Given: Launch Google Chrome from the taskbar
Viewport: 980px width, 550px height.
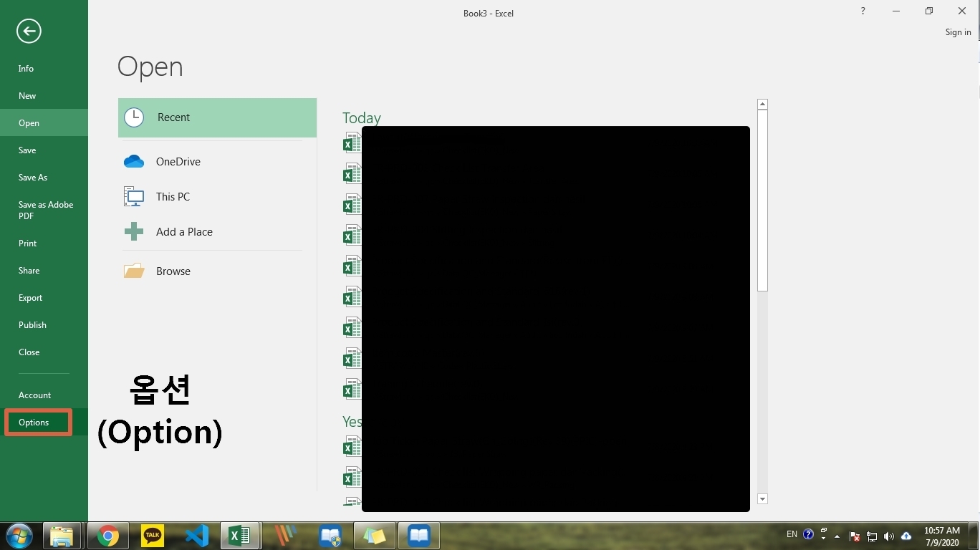Looking at the screenshot, I should point(108,536).
